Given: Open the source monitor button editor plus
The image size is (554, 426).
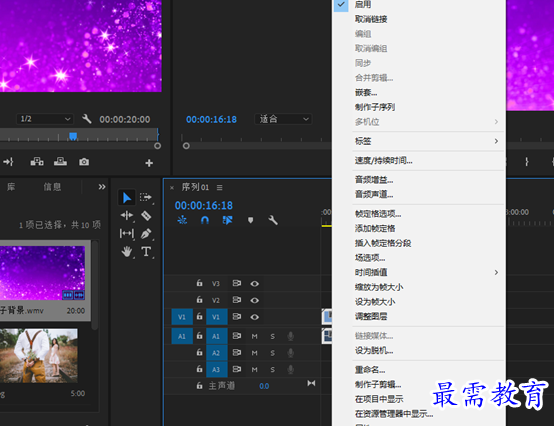Looking at the screenshot, I should (x=149, y=163).
